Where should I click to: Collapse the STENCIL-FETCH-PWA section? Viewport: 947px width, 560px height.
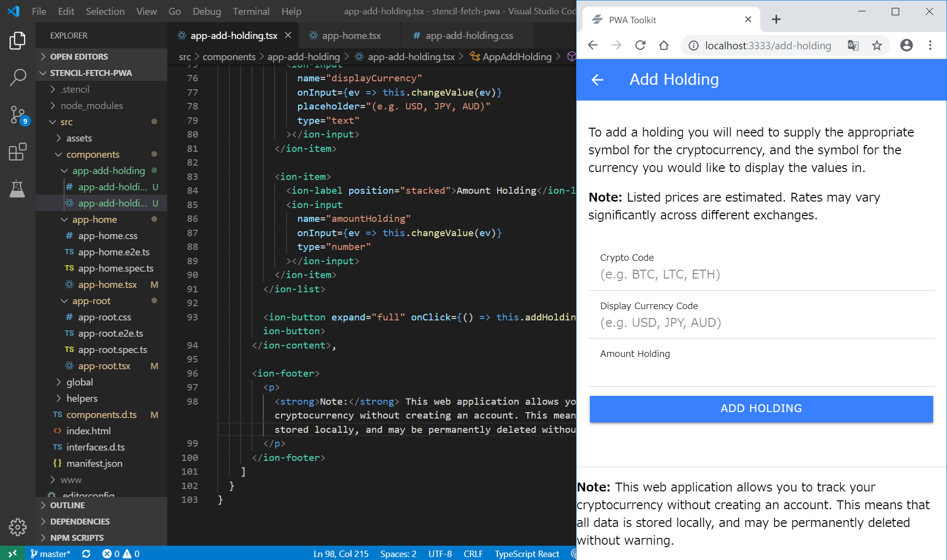[x=101, y=73]
